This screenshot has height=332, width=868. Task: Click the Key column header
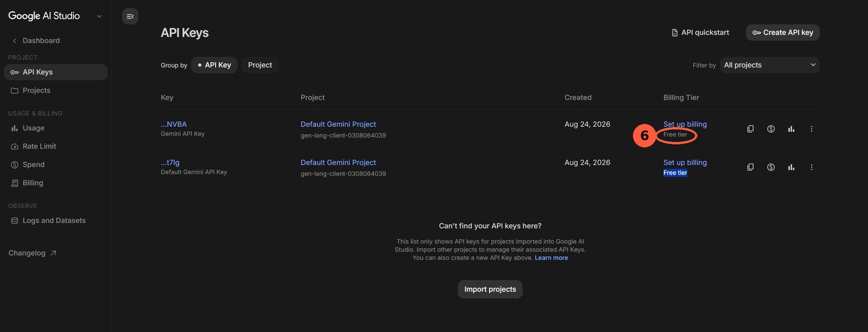(167, 97)
